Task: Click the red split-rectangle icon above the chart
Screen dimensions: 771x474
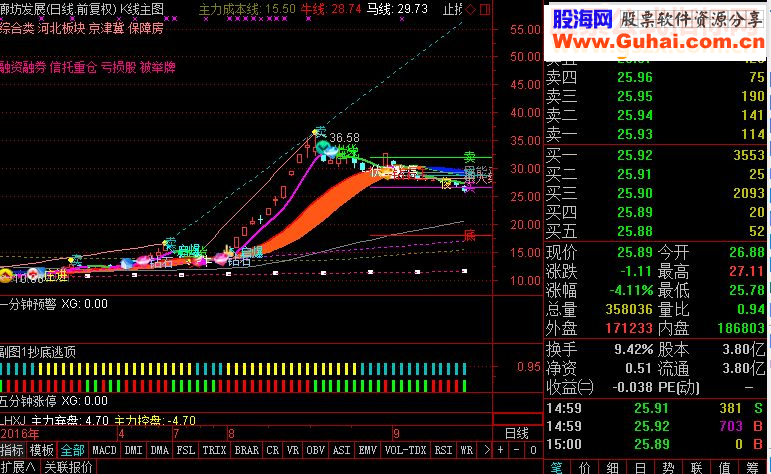Action: pyautogui.click(x=485, y=9)
